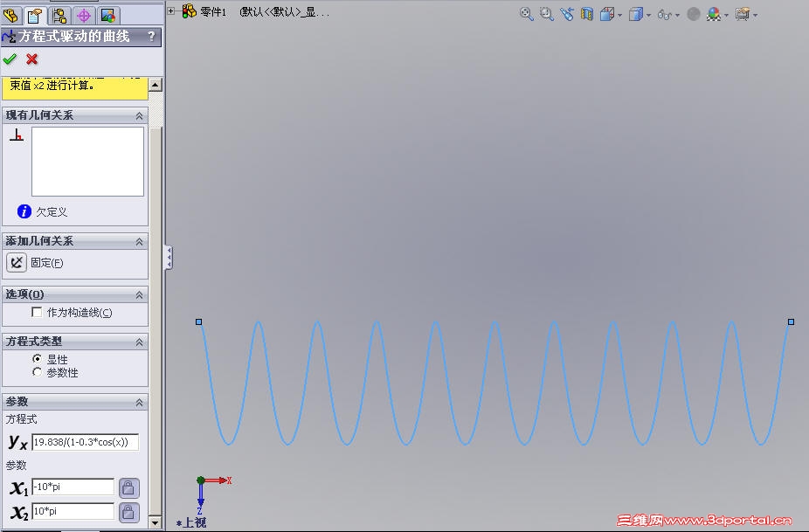Click the configuration name text 默认<<默认>_显
This screenshot has width=809, height=532.
point(284,12)
